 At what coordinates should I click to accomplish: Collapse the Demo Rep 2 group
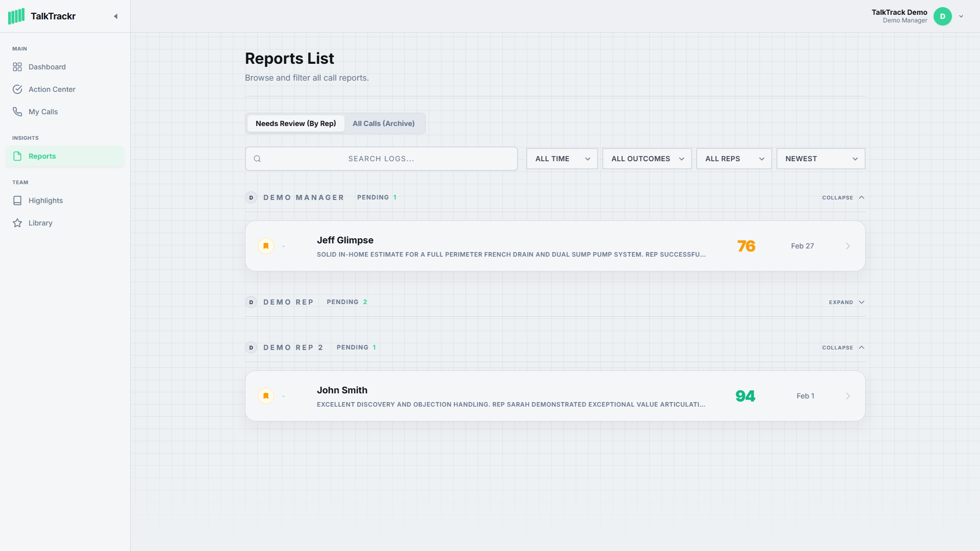[x=843, y=347]
